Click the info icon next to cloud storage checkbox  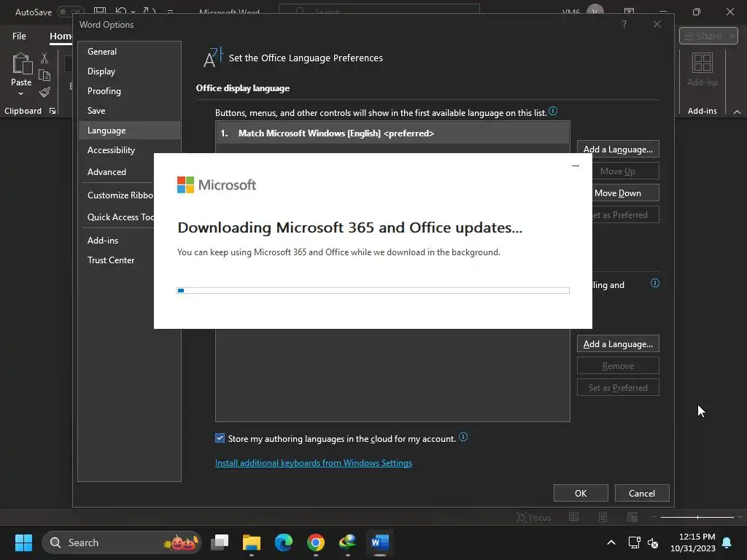(x=463, y=437)
